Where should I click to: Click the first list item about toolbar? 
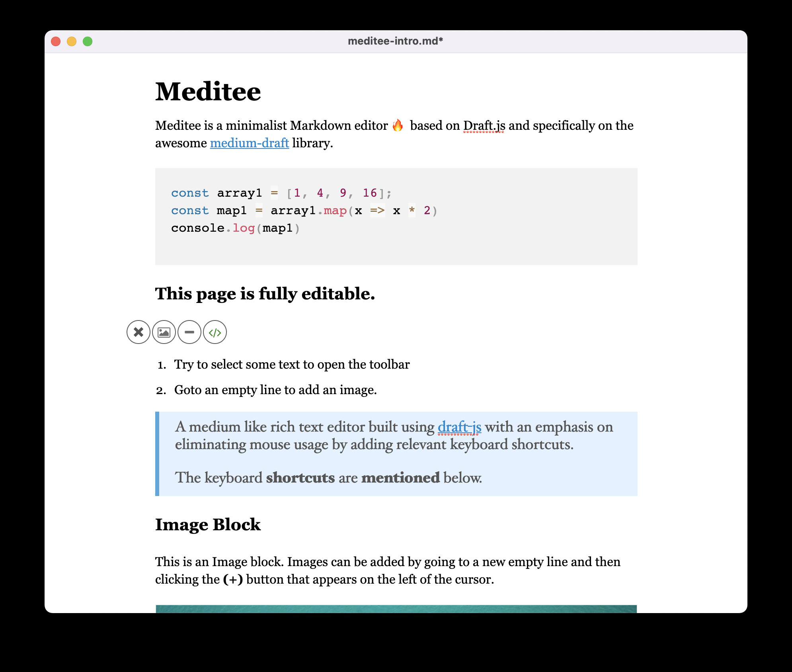(x=292, y=364)
